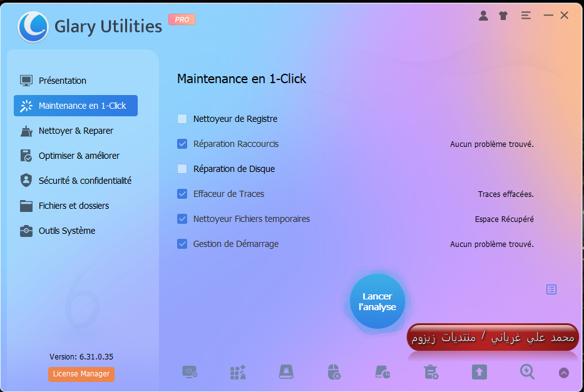Click the Gestion de Démarrage result 'Aucun problème trouvé.'
584x392 pixels.
[491, 244]
